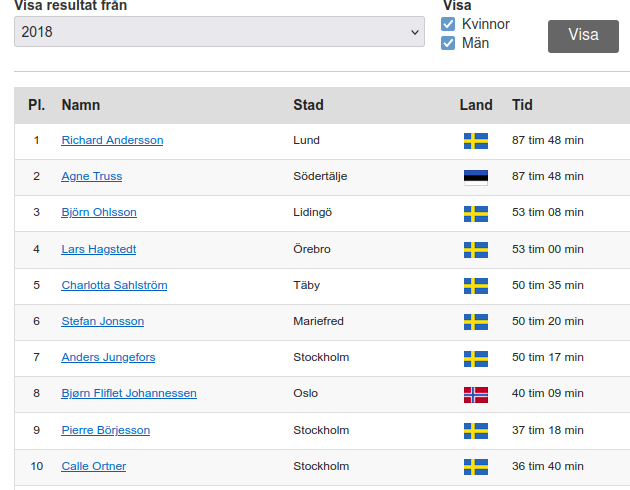Click the Anders Jungefors name link
Screen dimensions: 630x490
point(108,358)
